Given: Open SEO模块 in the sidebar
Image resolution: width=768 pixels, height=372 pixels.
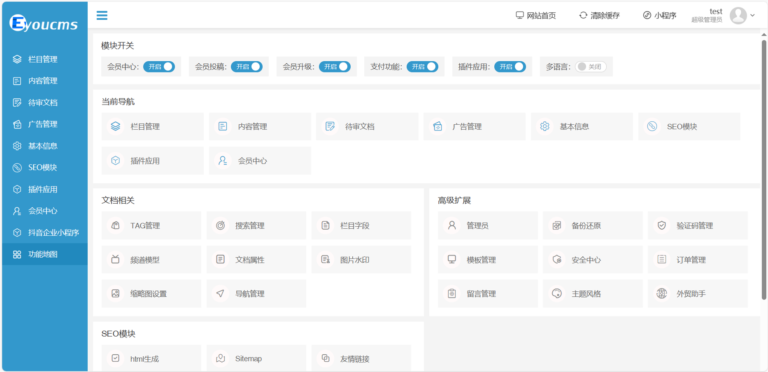Looking at the screenshot, I should [45, 167].
